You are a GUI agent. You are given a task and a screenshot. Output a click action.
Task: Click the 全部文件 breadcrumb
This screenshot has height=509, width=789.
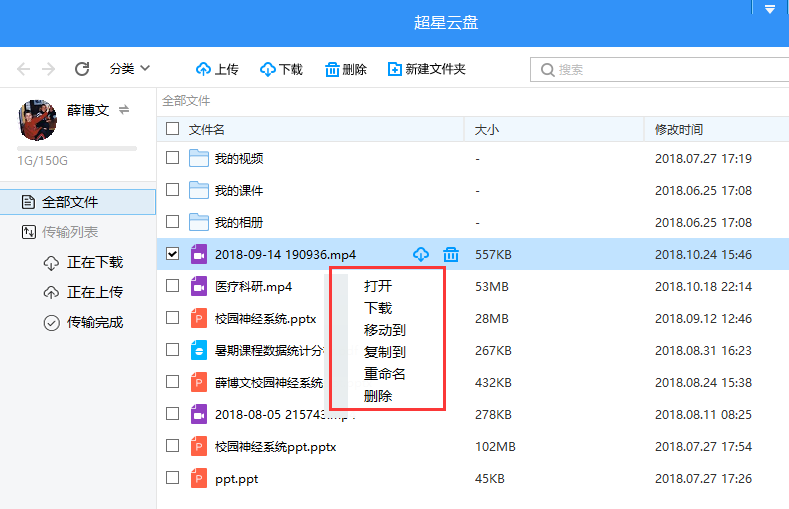(186, 101)
